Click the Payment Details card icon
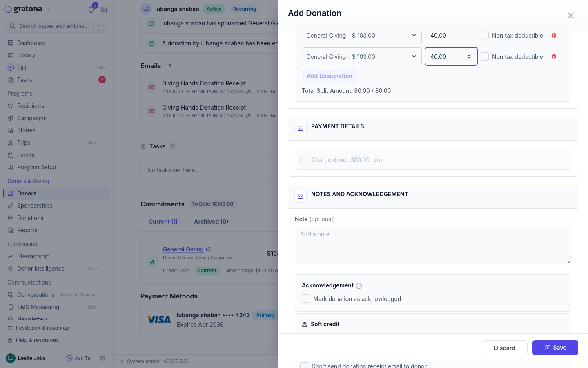 [301, 129]
